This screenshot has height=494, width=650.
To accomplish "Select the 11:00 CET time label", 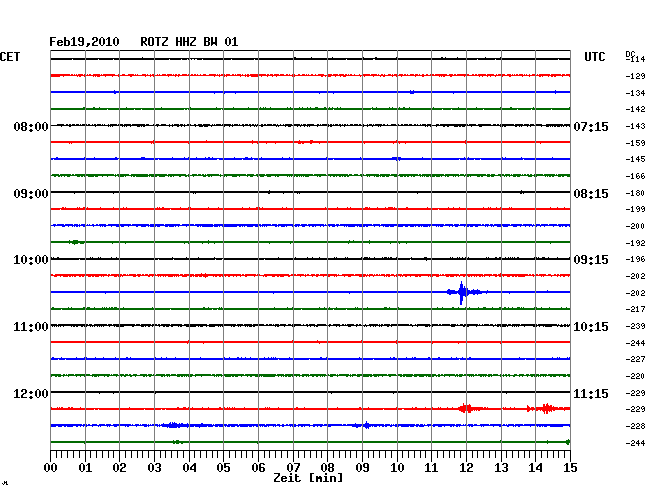I will 31,327.
